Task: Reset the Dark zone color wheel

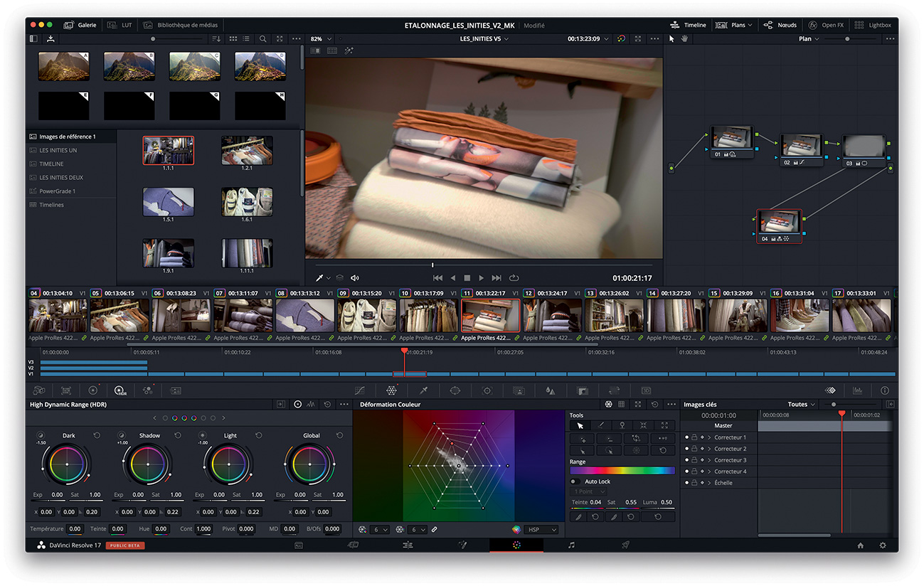Action: [97, 435]
